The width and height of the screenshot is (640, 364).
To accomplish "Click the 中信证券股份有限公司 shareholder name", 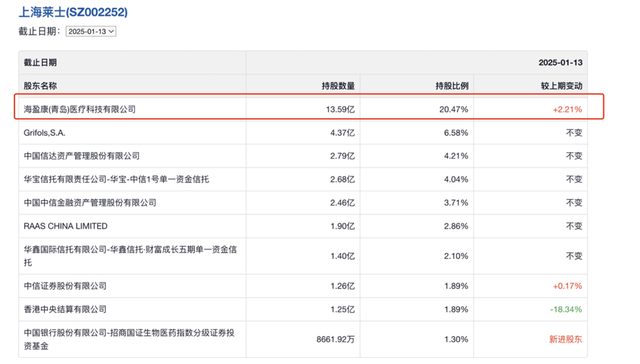I will (x=65, y=286).
